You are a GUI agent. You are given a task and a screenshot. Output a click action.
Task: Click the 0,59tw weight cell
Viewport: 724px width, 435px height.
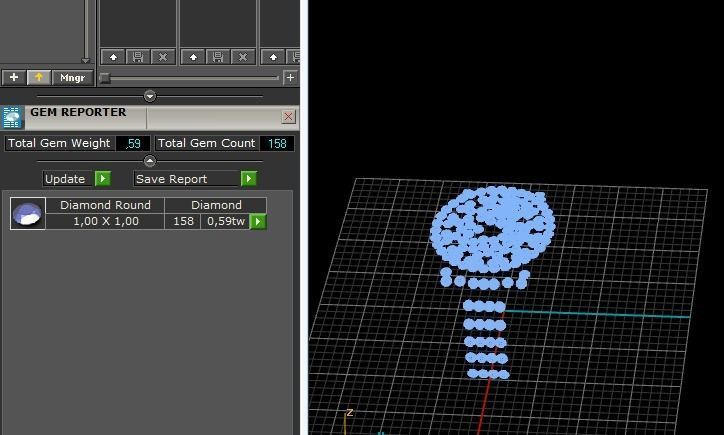(x=225, y=221)
